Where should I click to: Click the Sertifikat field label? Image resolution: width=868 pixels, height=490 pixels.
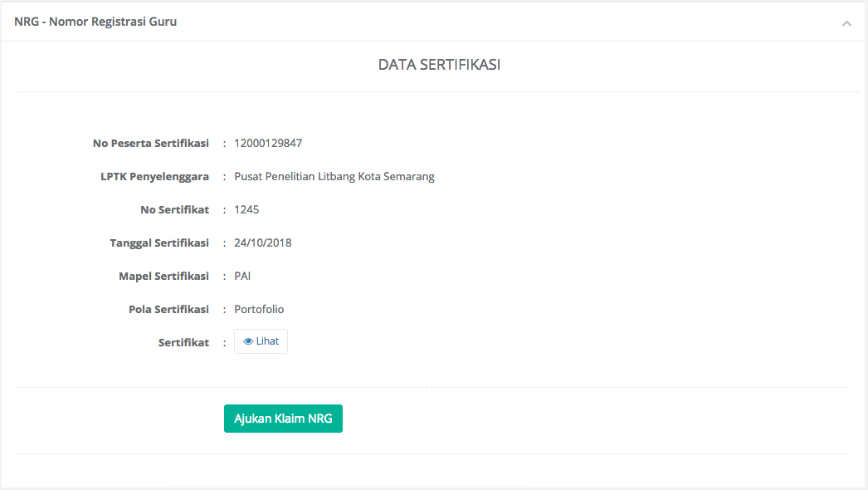pos(183,342)
